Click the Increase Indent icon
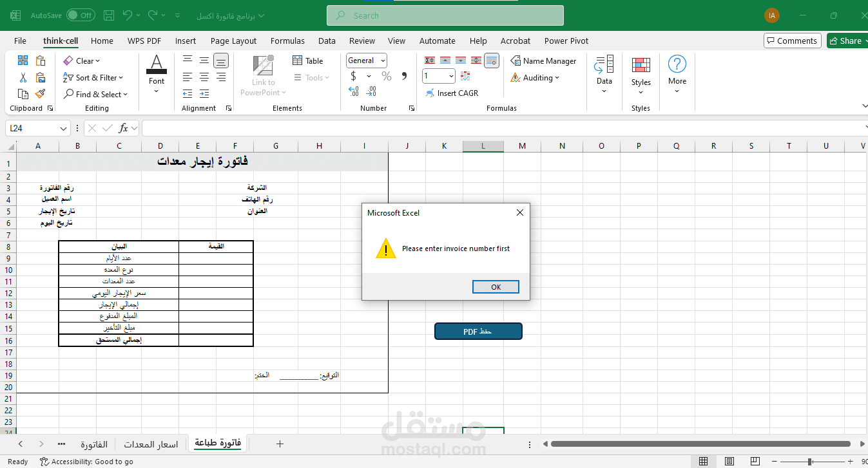 204,94
